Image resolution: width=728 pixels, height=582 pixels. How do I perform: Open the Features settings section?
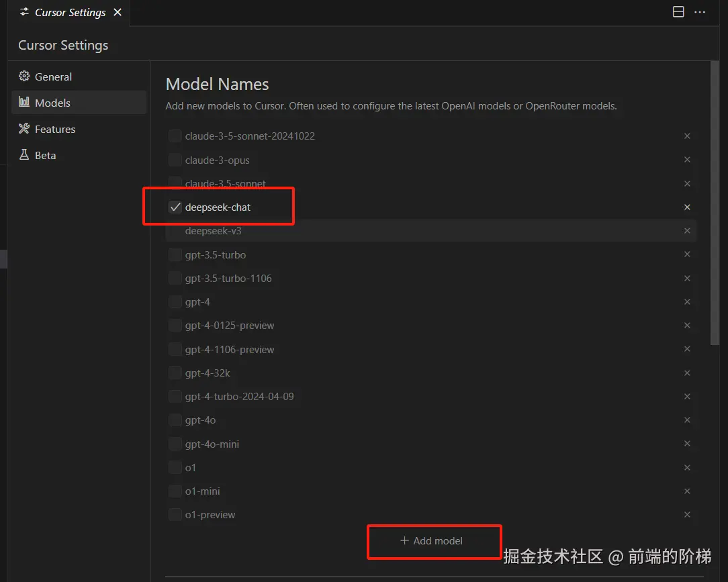pyautogui.click(x=79, y=129)
